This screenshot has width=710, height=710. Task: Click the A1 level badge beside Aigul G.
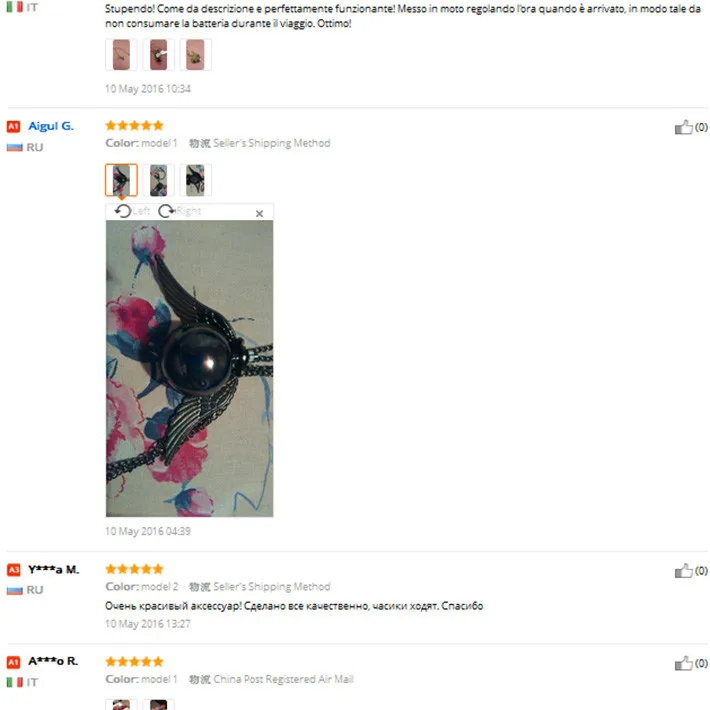tap(14, 126)
